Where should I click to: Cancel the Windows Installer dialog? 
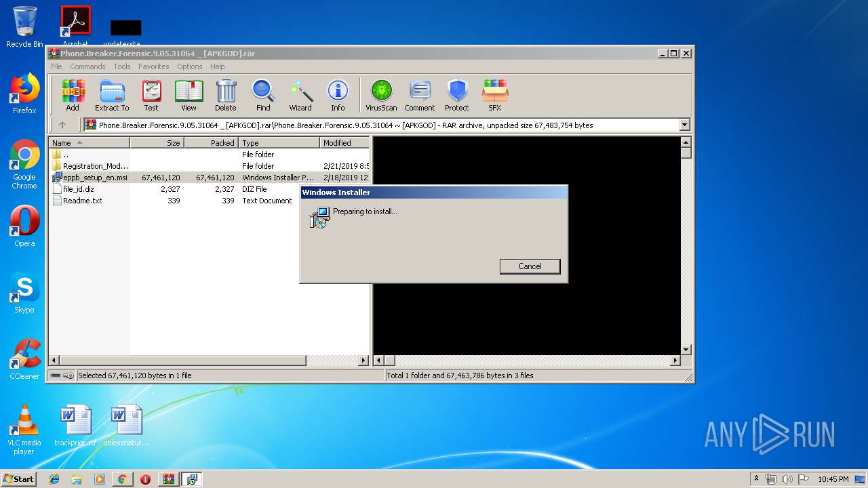click(530, 266)
